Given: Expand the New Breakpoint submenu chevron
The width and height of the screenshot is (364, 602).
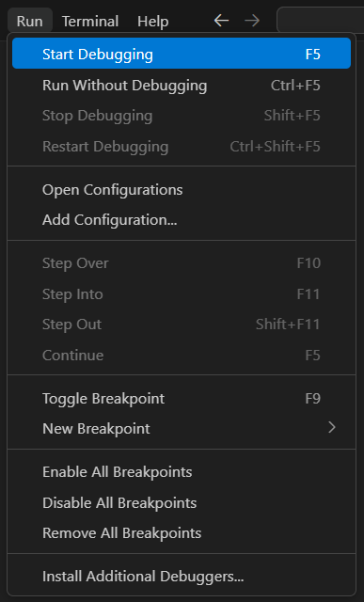Looking at the screenshot, I should coord(332,427).
